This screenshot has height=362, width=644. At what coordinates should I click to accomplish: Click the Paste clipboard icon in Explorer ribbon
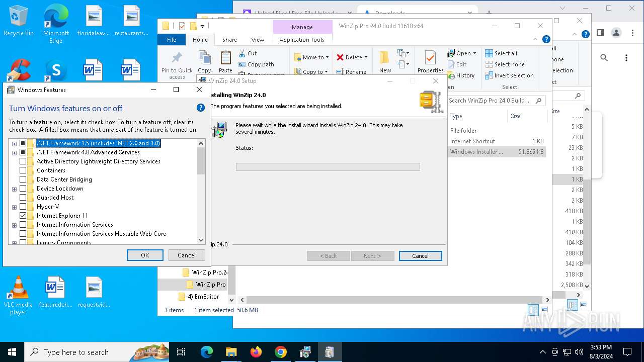pos(226,58)
